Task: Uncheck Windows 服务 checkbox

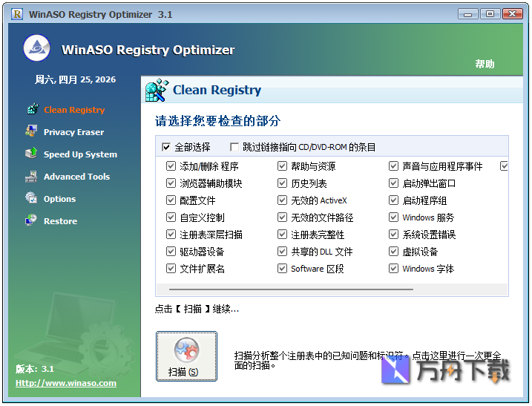Action: 393,217
